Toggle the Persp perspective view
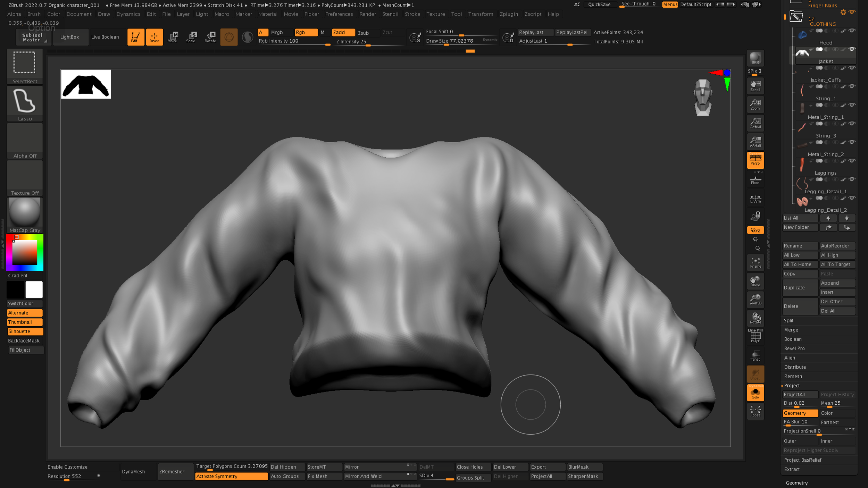The height and width of the screenshot is (488, 868). coord(755,160)
